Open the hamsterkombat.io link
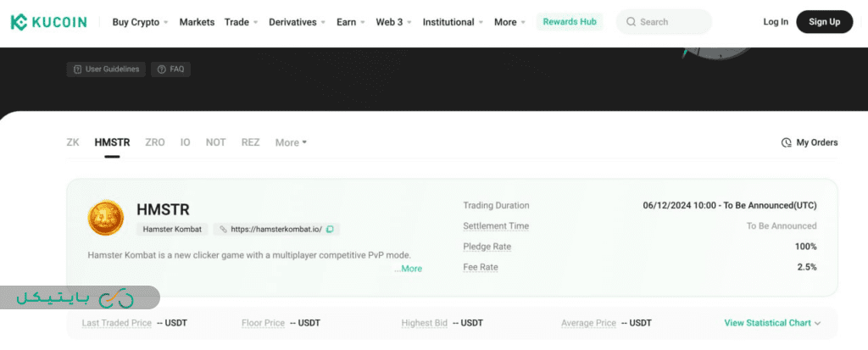The image size is (868, 350). (276, 229)
